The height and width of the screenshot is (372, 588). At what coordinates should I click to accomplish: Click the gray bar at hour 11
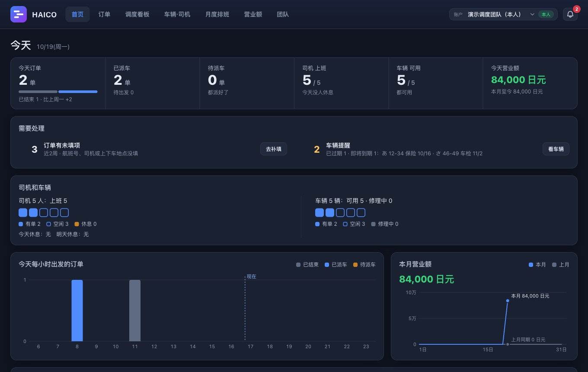pos(135,311)
